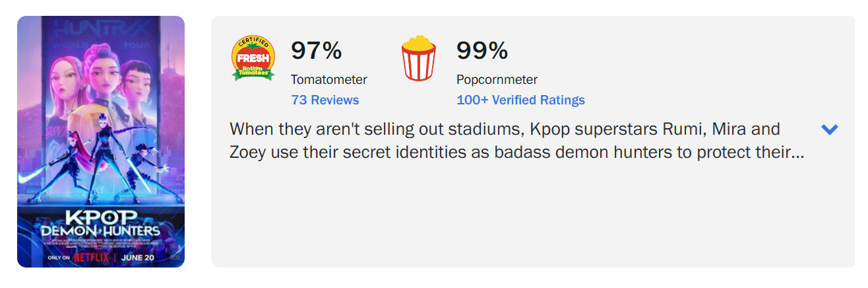The image size is (868, 288).
Task: Click empty gray area below the synopsis
Action: [x=528, y=218]
